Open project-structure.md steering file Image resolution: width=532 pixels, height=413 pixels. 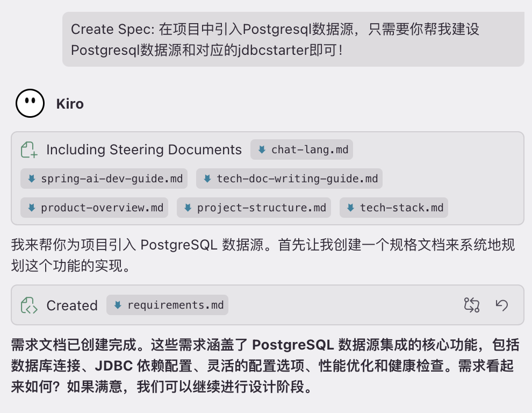(x=261, y=208)
